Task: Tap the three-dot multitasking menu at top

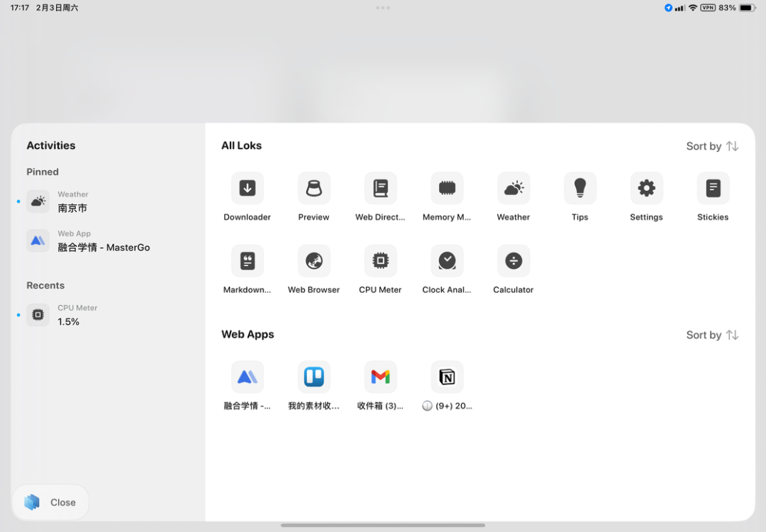Action: coord(383,8)
